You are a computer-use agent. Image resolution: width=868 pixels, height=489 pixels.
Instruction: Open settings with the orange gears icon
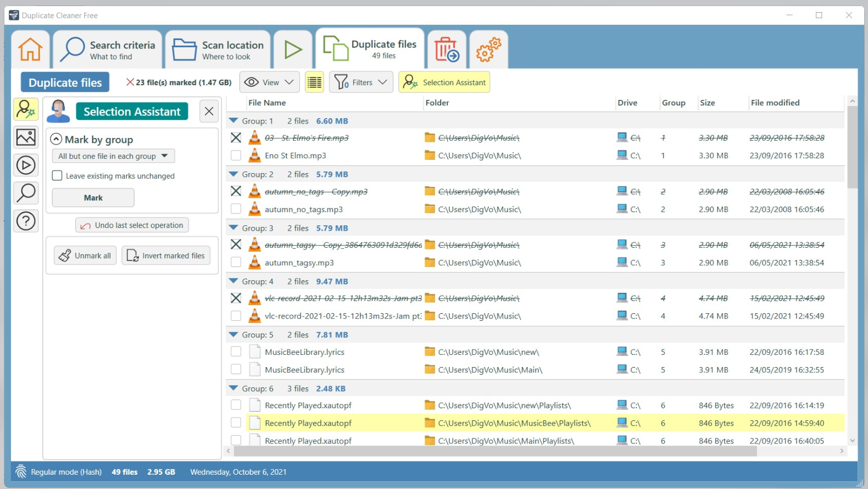488,49
